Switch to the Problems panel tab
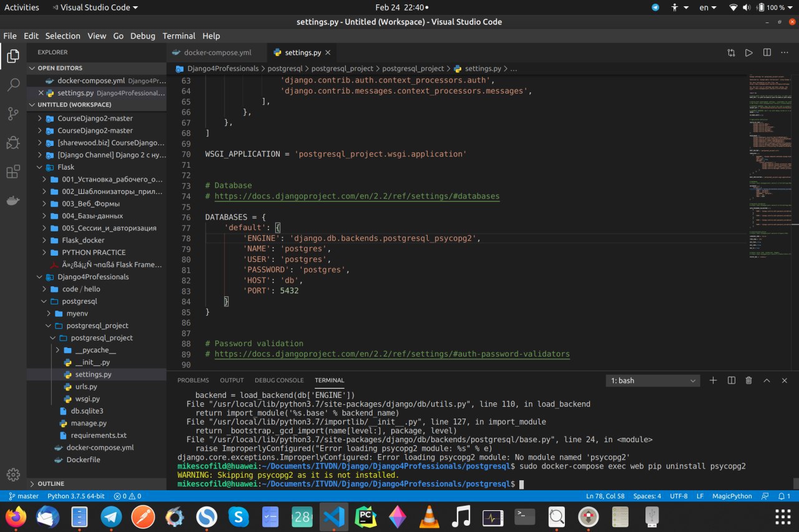This screenshot has height=532, width=799. [x=193, y=380]
